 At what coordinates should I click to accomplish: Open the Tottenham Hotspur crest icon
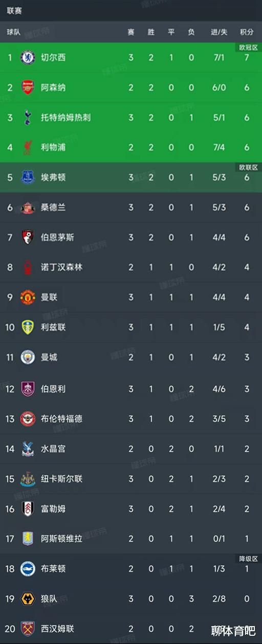click(28, 118)
